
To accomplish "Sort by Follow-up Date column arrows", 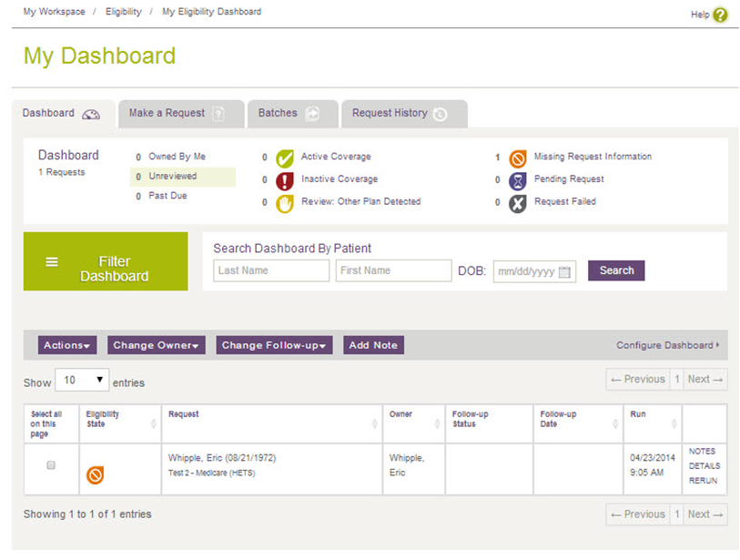I will pos(615,423).
